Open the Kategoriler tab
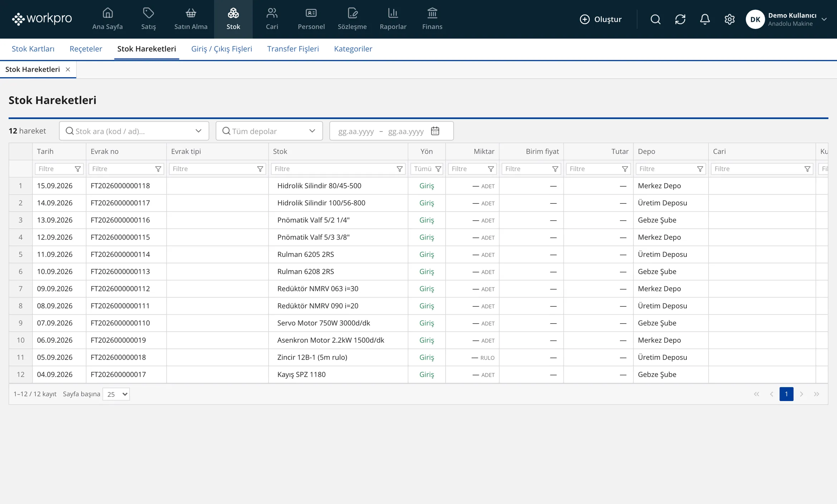Screen dimensions: 837x504 pos(353,49)
